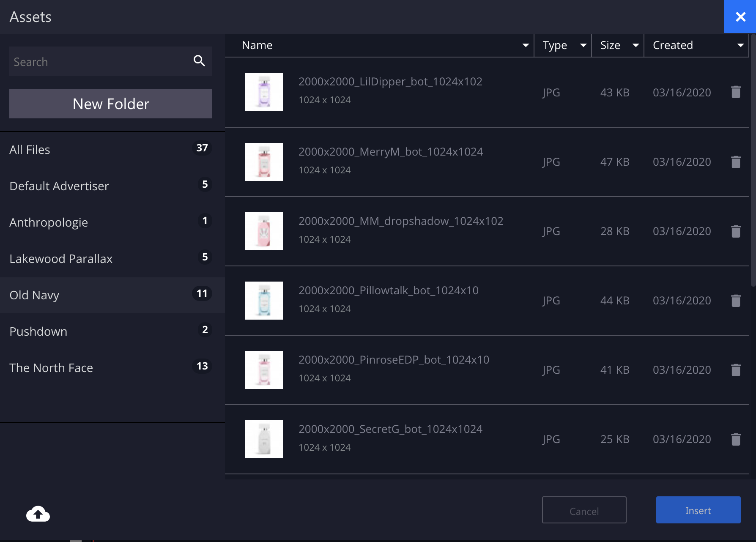Image resolution: width=756 pixels, height=542 pixels.
Task: Click the search magnifier icon
Action: click(x=199, y=61)
